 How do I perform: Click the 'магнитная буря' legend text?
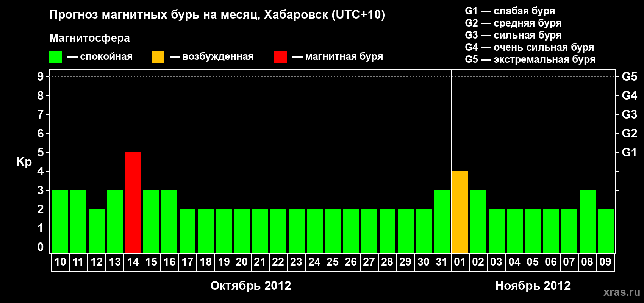(344, 57)
